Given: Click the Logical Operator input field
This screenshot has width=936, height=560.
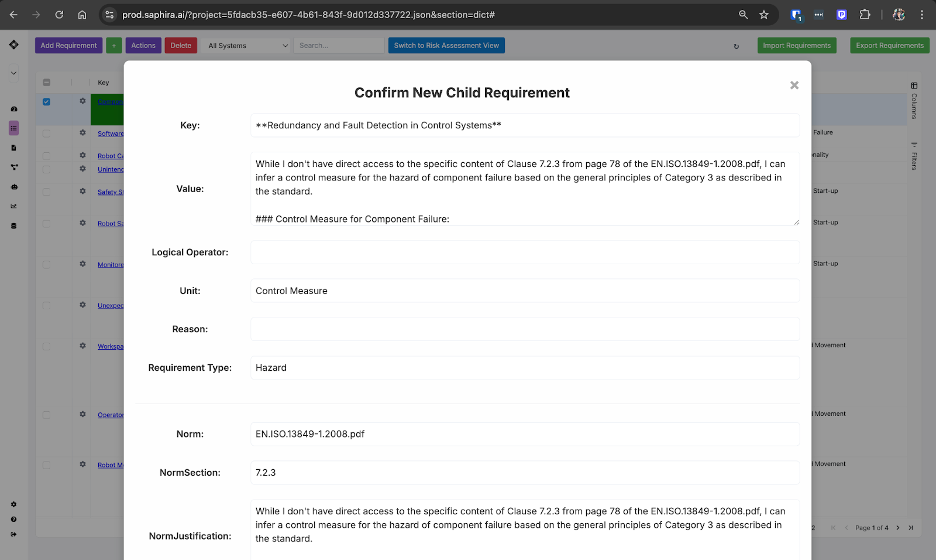Looking at the screenshot, I should click(525, 252).
